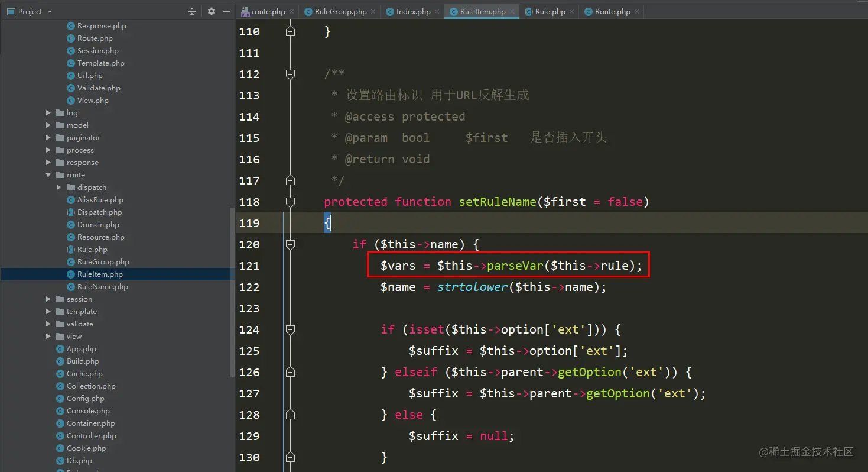Click the Config.php file icon
868x472 pixels.
(x=61, y=398)
